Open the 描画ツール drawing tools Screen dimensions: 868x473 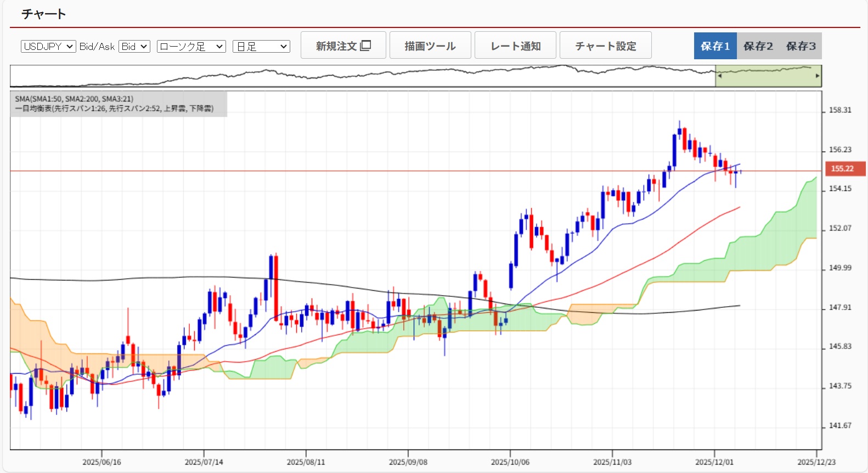click(x=430, y=46)
